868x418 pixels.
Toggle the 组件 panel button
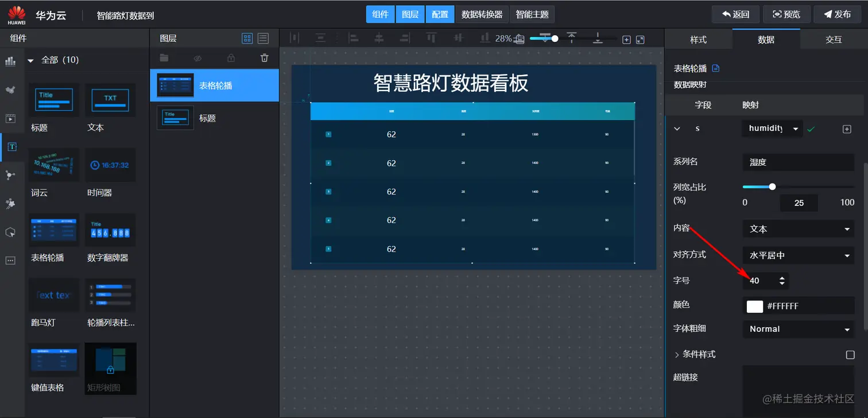tap(380, 14)
